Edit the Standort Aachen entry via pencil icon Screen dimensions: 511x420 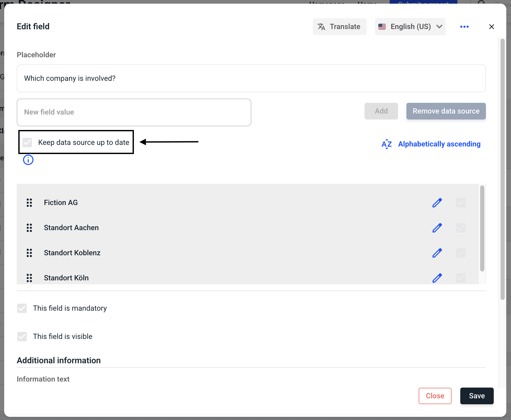tap(437, 228)
